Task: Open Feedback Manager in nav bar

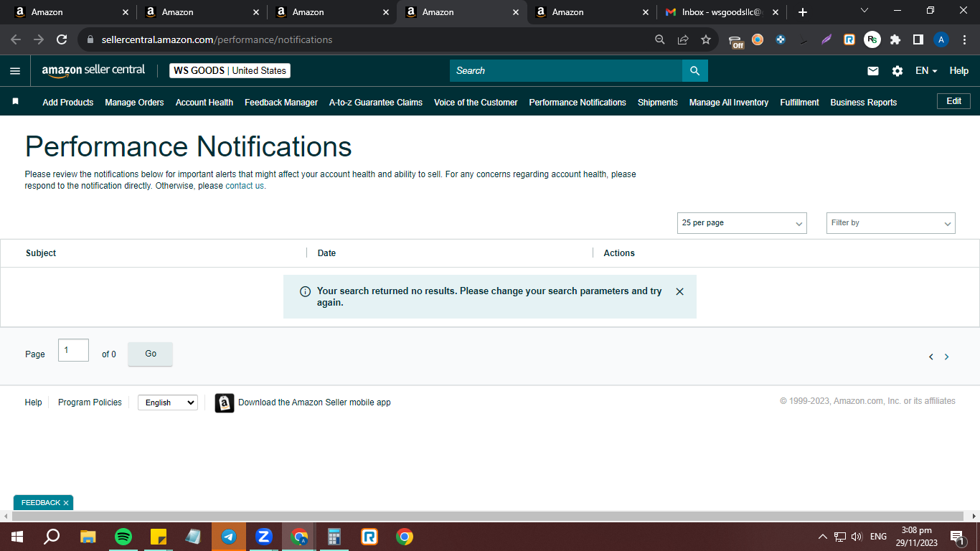Action: click(x=281, y=103)
